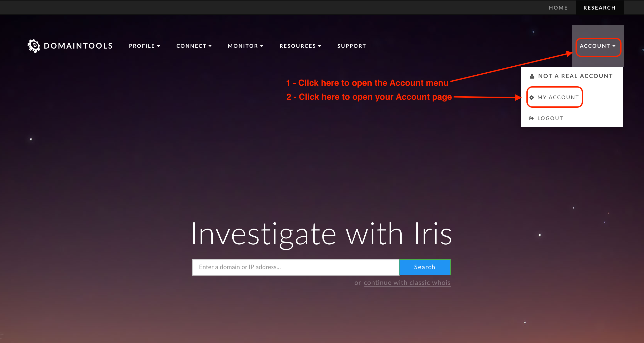Switch to the Home tab
The image size is (644, 343).
coord(558,7)
